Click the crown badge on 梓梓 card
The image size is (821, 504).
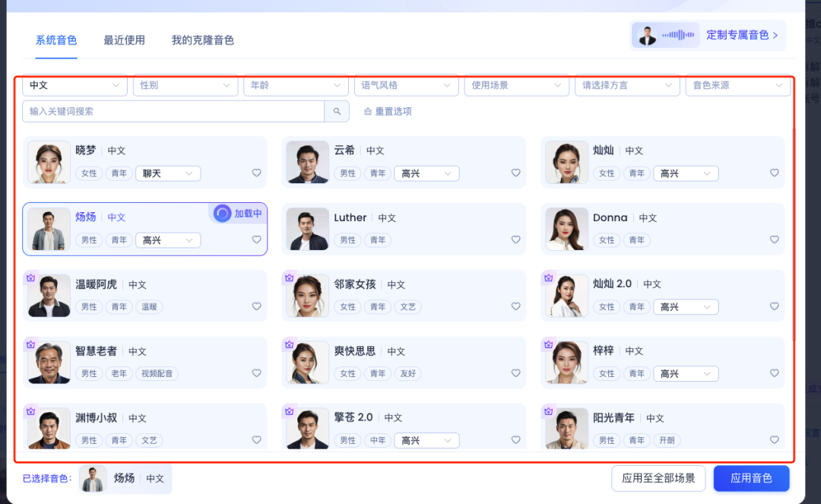pyautogui.click(x=548, y=344)
